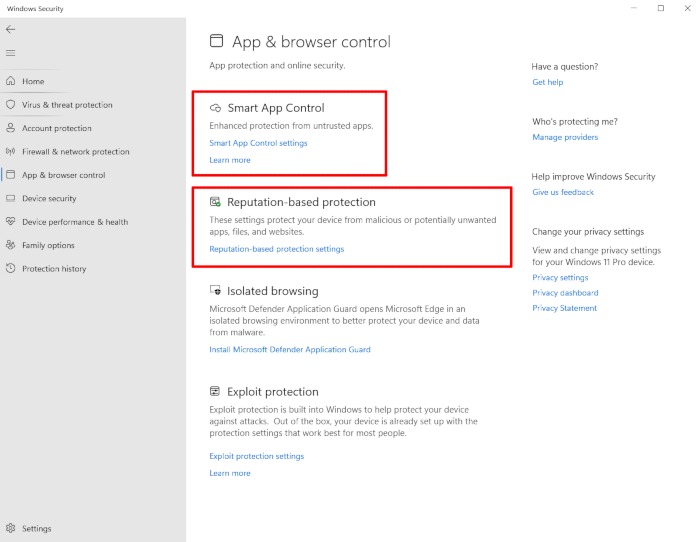Open Home in the sidebar
This screenshot has width=700, height=542.
[x=33, y=81]
